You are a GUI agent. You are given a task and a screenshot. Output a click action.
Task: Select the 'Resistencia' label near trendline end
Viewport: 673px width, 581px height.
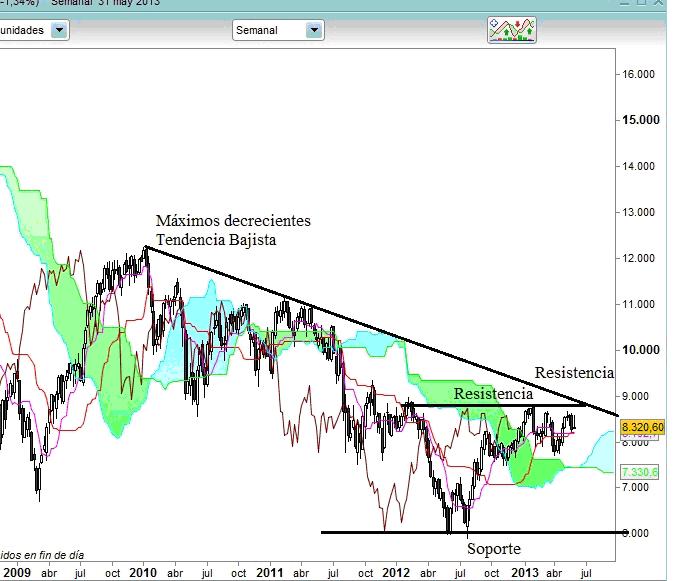pyautogui.click(x=574, y=372)
